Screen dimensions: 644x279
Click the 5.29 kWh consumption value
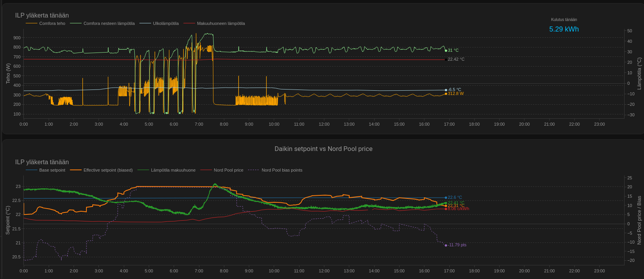pyautogui.click(x=564, y=29)
